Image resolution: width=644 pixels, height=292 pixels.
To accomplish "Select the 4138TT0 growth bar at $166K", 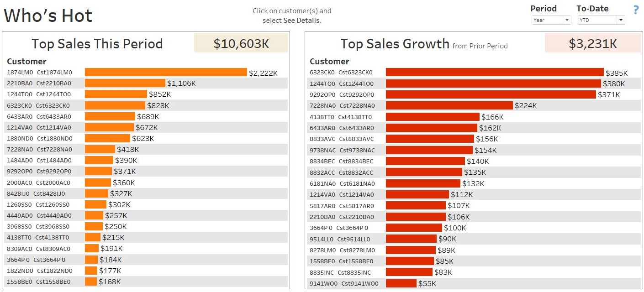I will (x=433, y=117).
